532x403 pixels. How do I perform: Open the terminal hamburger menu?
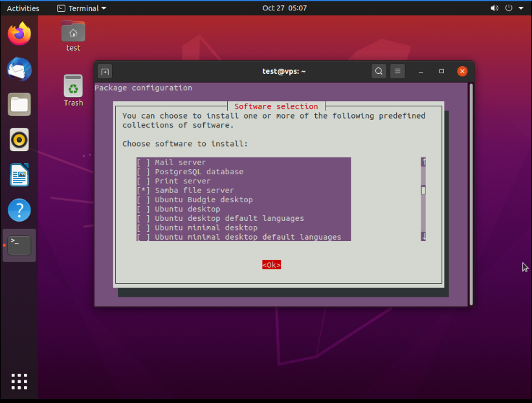pyautogui.click(x=397, y=71)
